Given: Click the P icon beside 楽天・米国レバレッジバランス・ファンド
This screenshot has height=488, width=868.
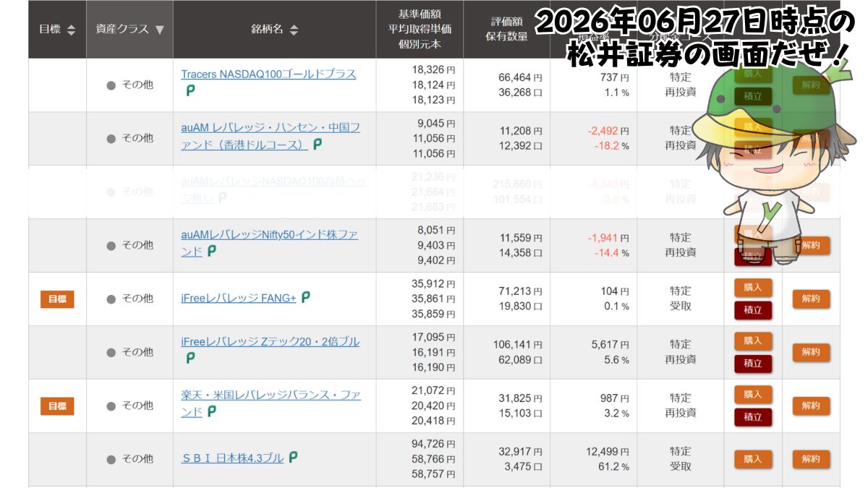Looking at the screenshot, I should tap(212, 411).
